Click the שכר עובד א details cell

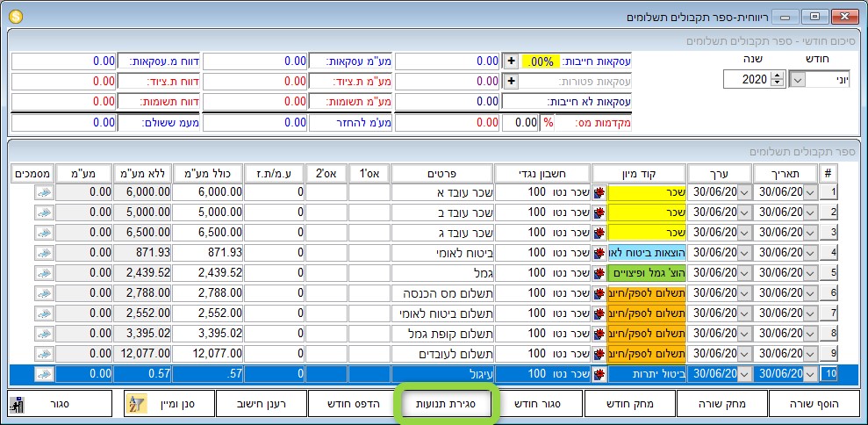pos(441,193)
